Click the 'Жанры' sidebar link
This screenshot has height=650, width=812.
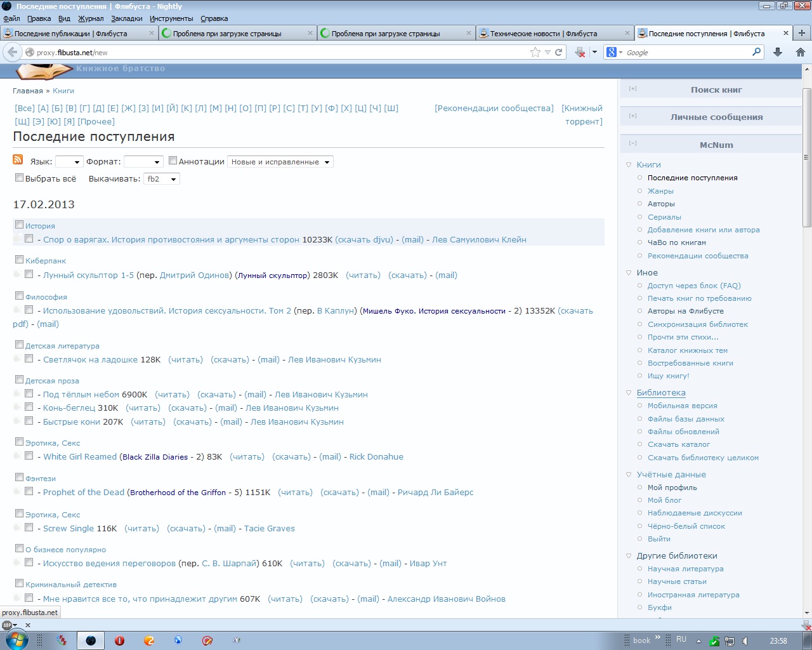(x=660, y=191)
